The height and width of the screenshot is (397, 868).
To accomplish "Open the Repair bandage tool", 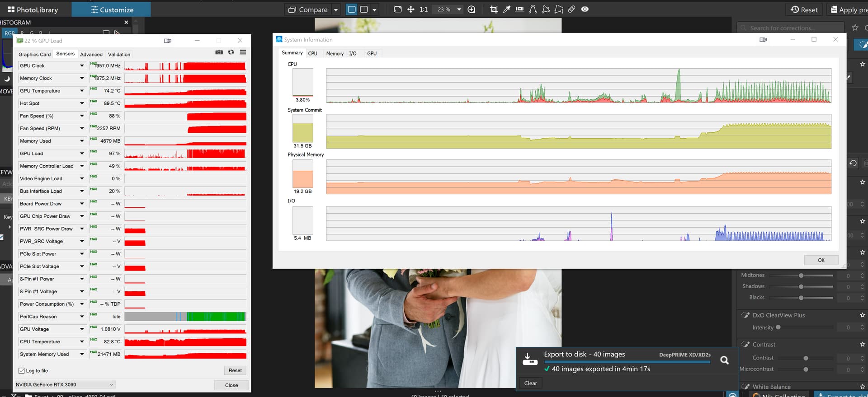I will [x=571, y=9].
